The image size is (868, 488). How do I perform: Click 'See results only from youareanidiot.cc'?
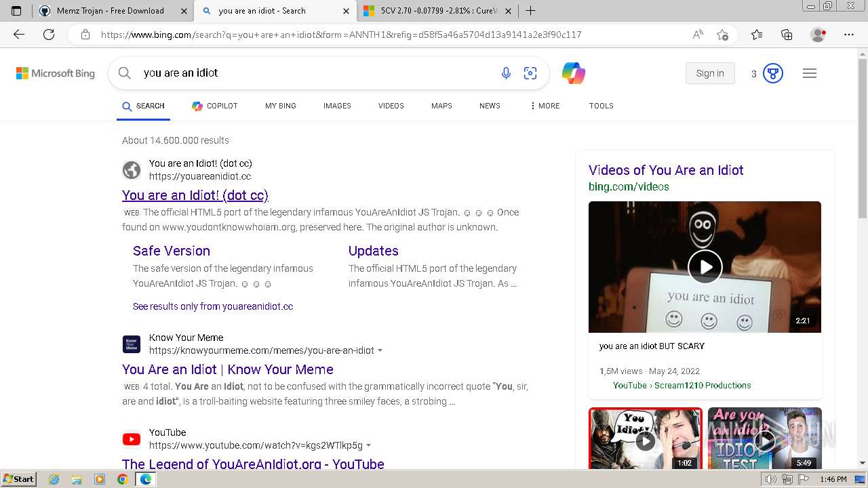(x=213, y=306)
